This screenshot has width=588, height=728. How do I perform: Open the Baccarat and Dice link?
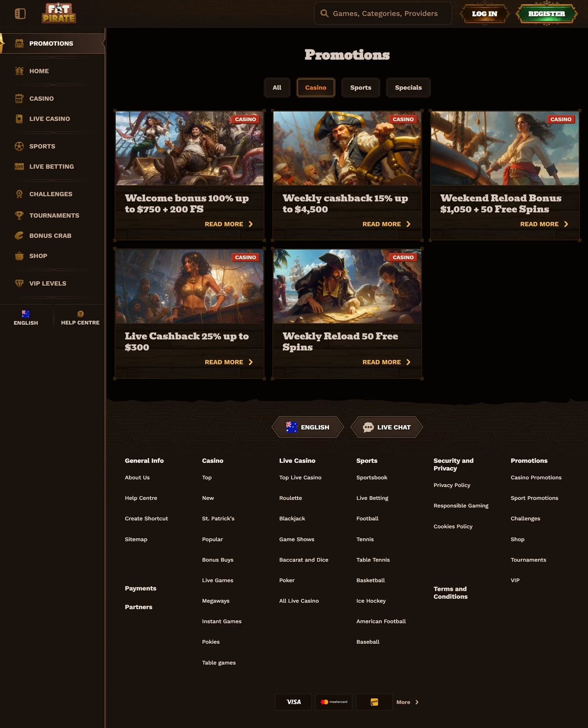pos(304,560)
